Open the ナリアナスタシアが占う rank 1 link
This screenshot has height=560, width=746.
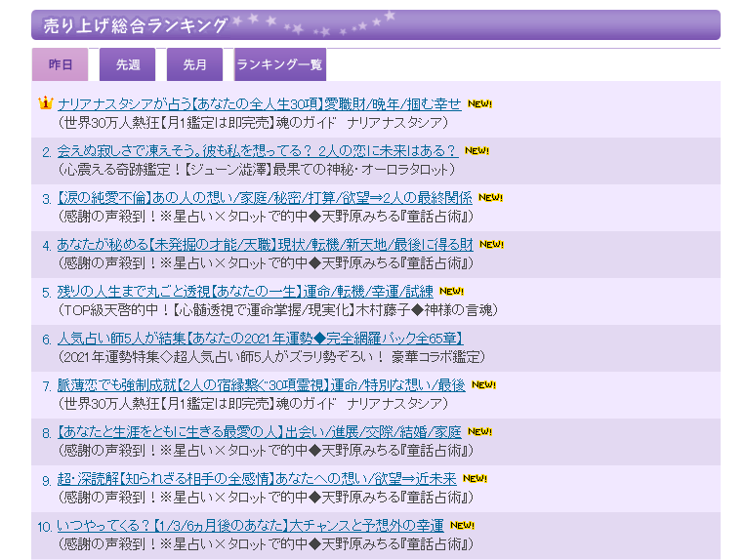click(259, 103)
